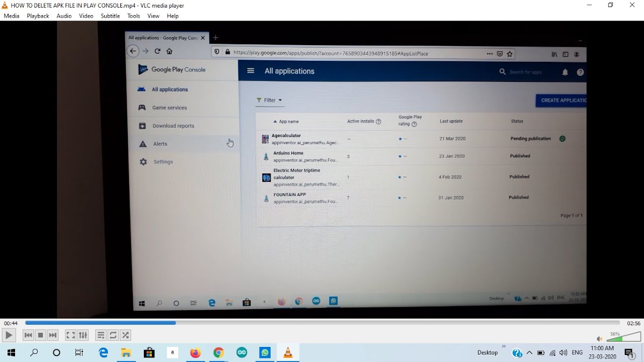Open WhatsApp on Windows taskbar
644x362 pixels.
click(265, 352)
